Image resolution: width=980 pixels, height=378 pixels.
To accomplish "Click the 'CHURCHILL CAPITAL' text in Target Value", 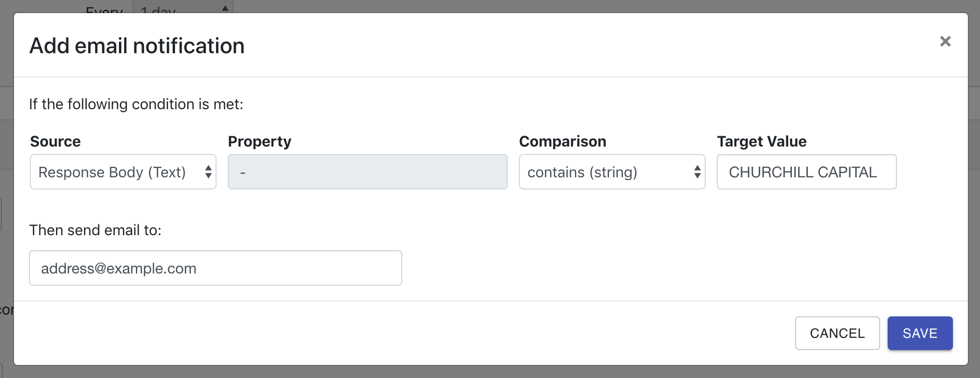I will pyautogui.click(x=803, y=172).
